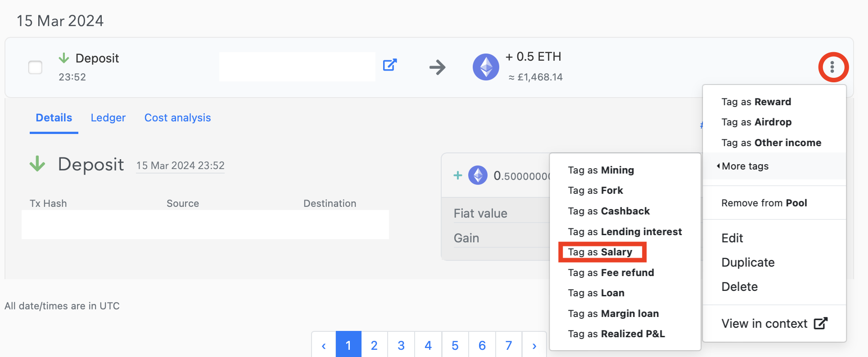
Task: Go to previous page using left chevron
Action: pos(324,345)
